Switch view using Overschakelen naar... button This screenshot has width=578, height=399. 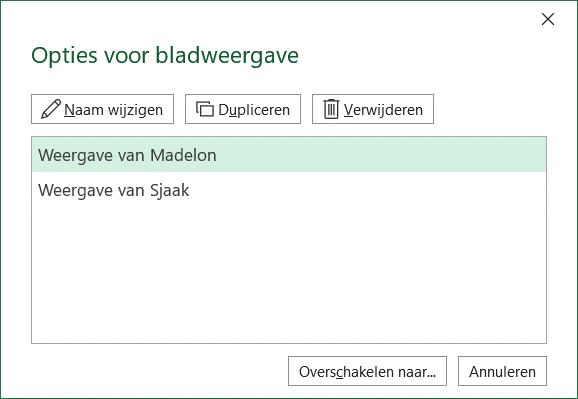pyautogui.click(x=368, y=371)
